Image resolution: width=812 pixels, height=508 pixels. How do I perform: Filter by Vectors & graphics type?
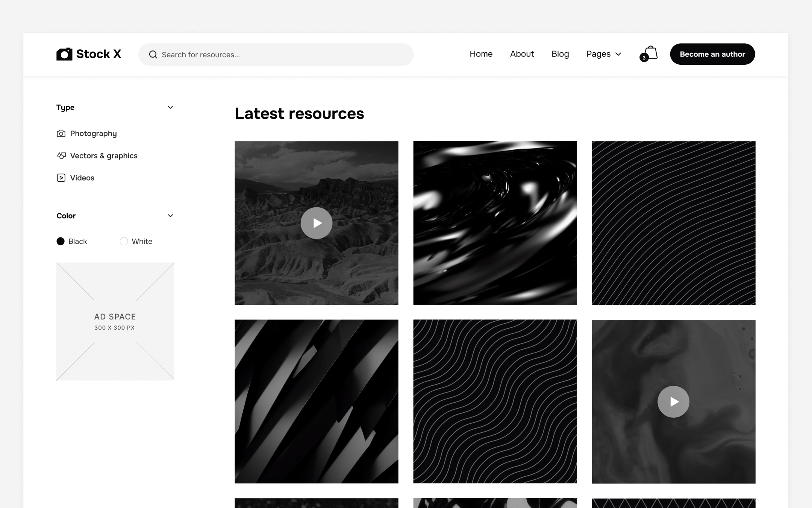pyautogui.click(x=104, y=155)
